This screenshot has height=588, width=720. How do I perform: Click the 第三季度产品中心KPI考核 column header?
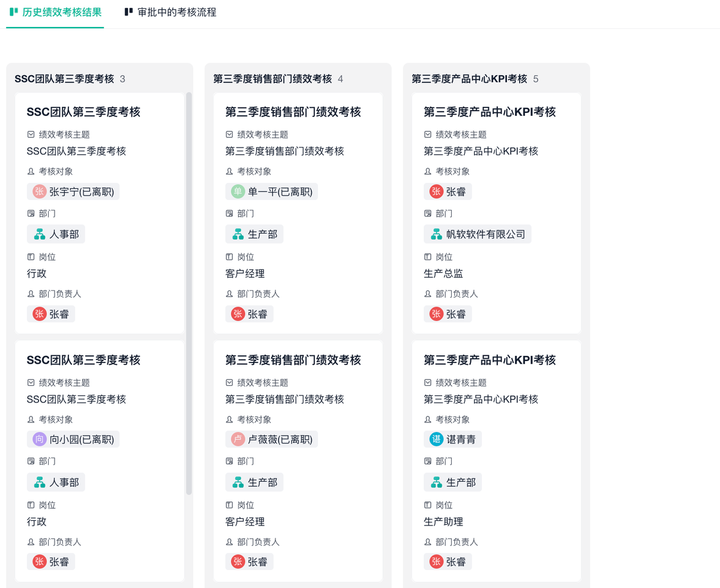coord(469,79)
